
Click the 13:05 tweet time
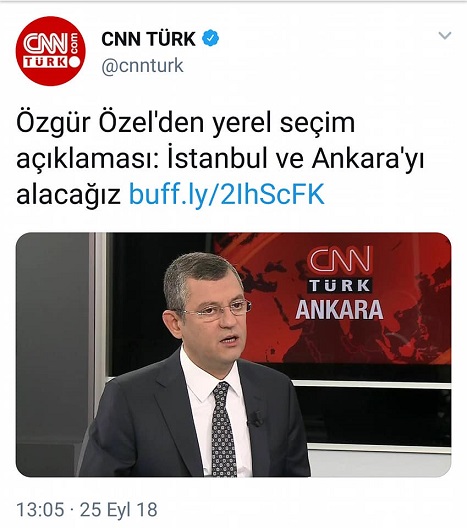[40, 509]
